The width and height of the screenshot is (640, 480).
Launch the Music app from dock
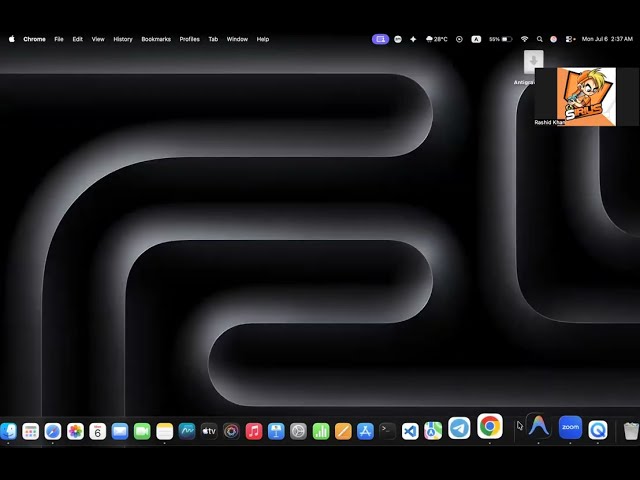tap(254, 431)
